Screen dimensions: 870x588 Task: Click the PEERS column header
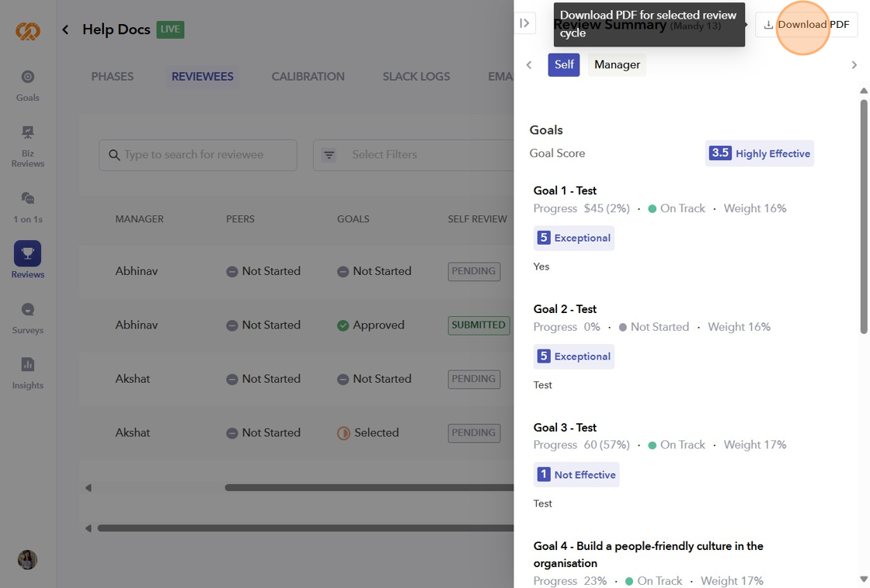240,219
